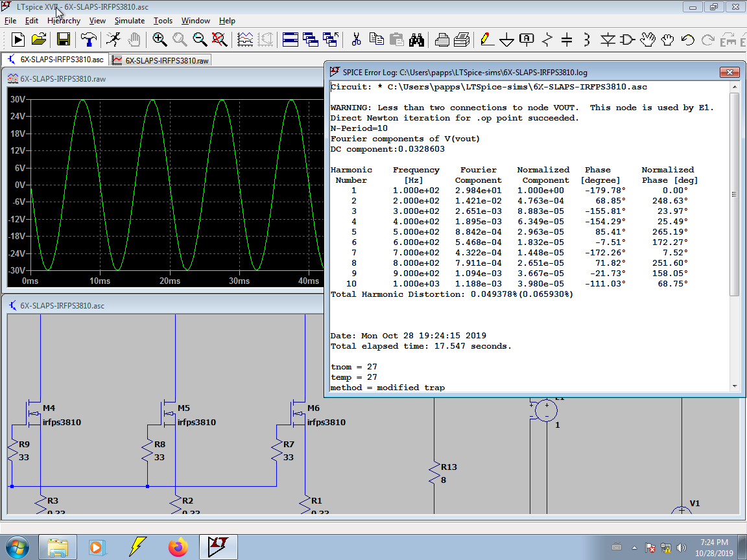Open the Help menu
This screenshot has width=747, height=560.
click(x=227, y=21)
